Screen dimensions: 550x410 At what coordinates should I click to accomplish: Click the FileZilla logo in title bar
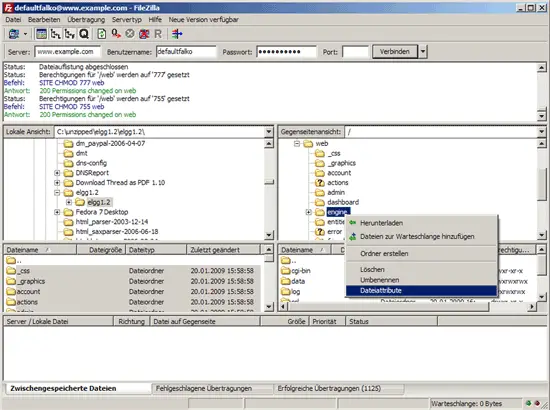[8, 8]
